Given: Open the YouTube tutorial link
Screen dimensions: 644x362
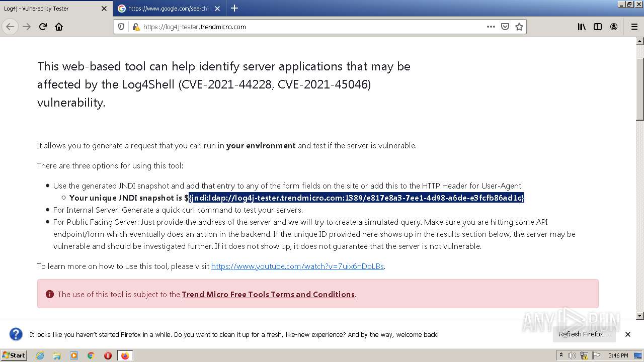Looking at the screenshot, I should coord(297,266).
